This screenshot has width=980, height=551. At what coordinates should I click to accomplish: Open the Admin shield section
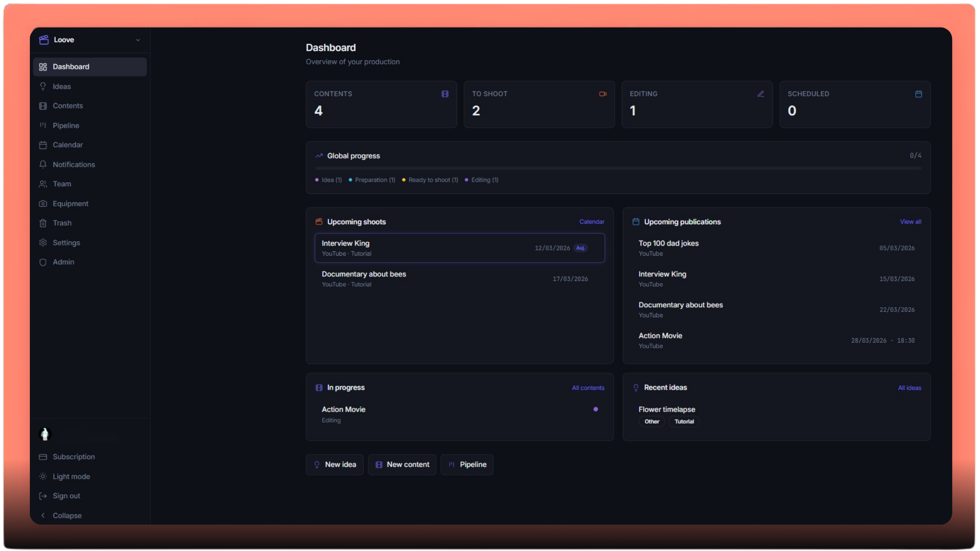(64, 262)
